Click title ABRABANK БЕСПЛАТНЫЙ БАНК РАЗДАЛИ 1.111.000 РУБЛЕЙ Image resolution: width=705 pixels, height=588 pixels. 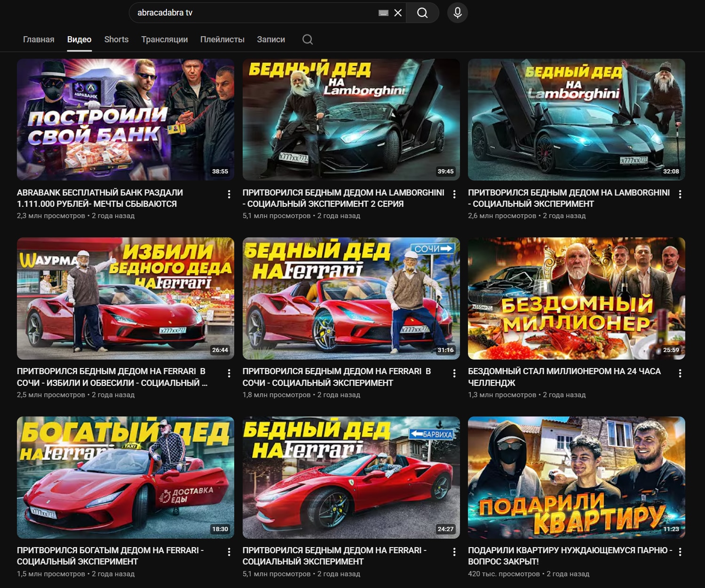point(100,198)
